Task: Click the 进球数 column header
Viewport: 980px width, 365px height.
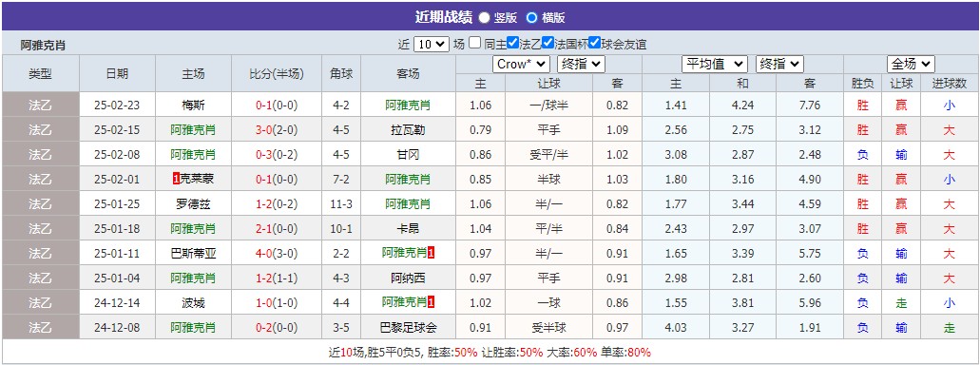Action: click(x=950, y=83)
